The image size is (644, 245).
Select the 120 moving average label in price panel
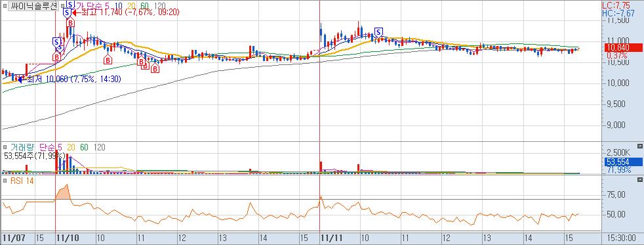pos(160,5)
